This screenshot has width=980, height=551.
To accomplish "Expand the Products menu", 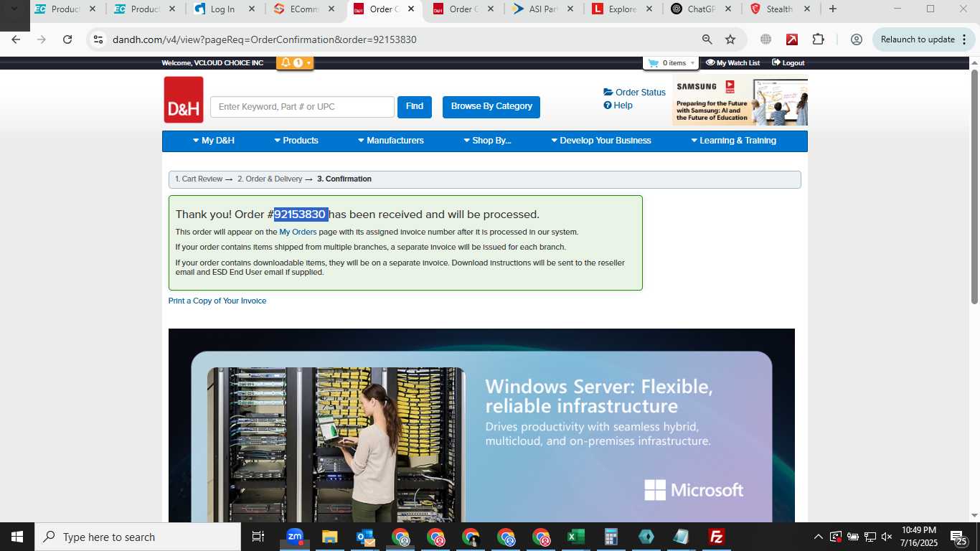I will (296, 141).
